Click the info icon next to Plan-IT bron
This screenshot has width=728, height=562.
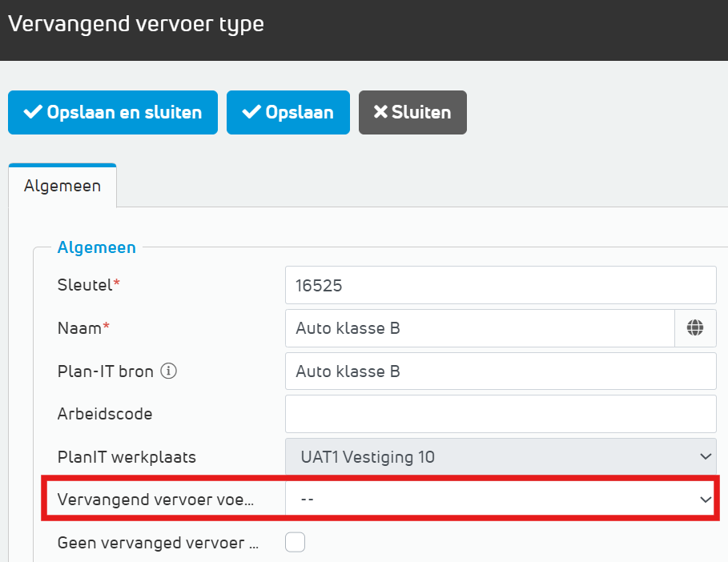coord(168,371)
